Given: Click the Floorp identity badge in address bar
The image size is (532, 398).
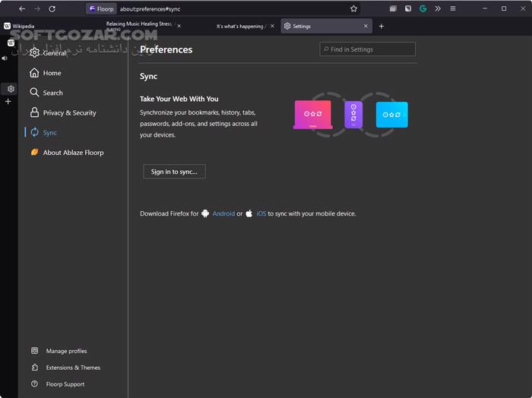Looking at the screenshot, I should 101,9.
